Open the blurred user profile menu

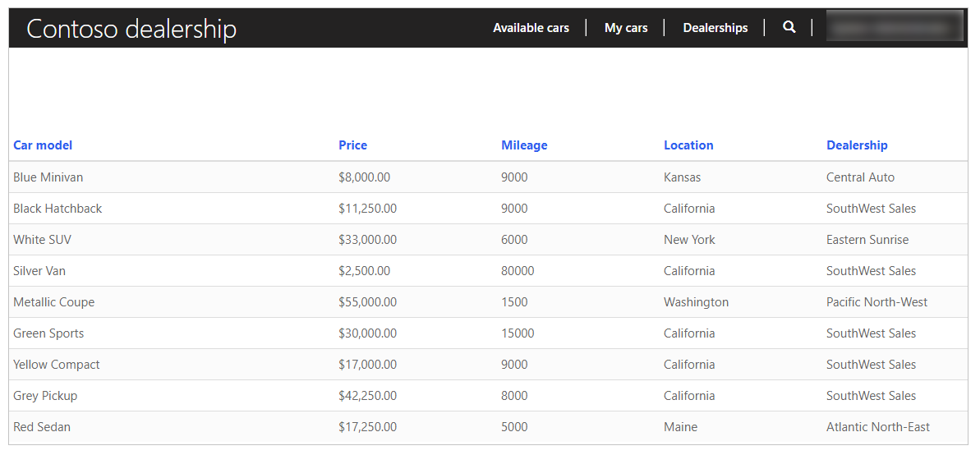895,27
